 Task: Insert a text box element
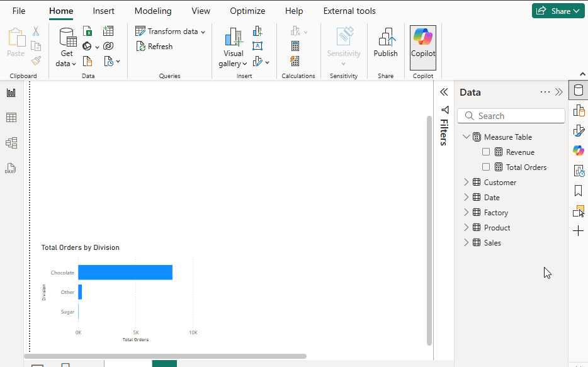257,46
